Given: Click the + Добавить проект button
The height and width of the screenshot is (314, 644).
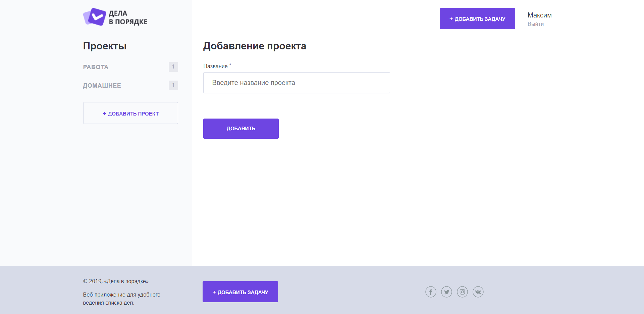Looking at the screenshot, I should coord(130,113).
